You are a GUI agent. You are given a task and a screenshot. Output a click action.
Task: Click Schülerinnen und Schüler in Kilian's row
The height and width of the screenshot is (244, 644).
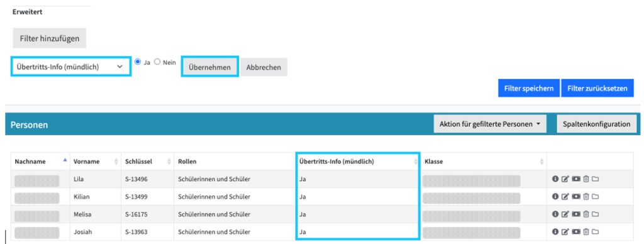214,197
